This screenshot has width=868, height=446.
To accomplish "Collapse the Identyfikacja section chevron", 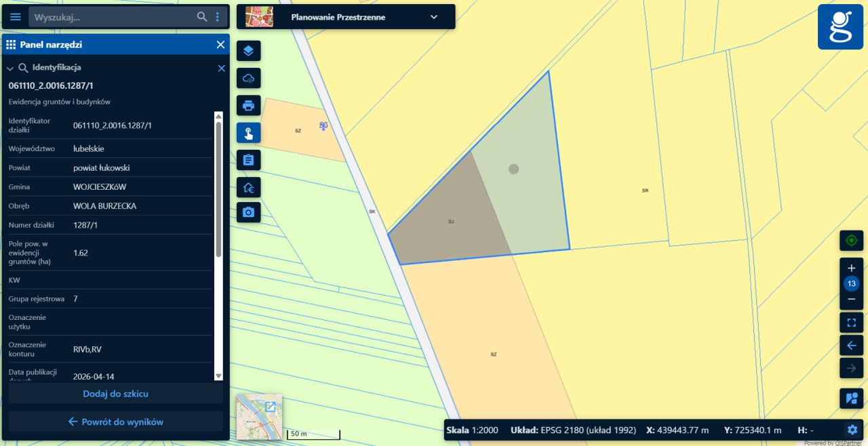I will (10, 68).
